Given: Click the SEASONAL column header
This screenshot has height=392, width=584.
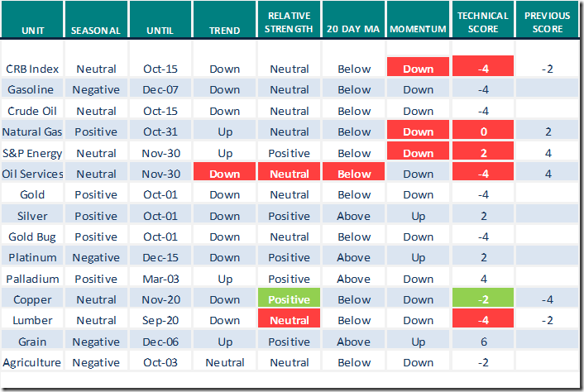Looking at the screenshot, I should point(95,31).
